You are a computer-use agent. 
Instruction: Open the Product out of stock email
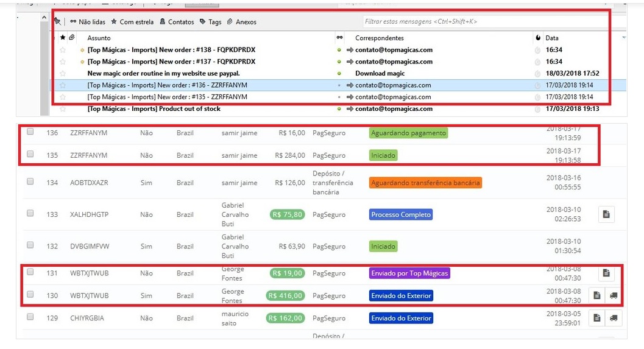click(154, 109)
